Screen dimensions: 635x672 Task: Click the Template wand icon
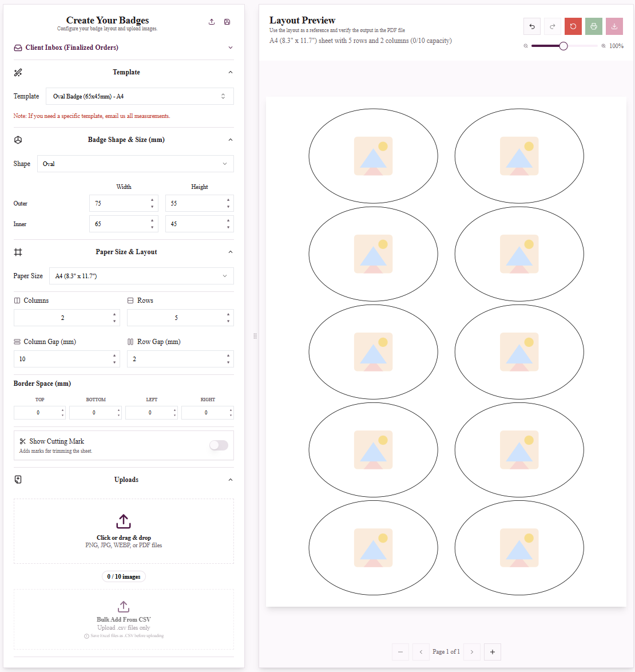[18, 73]
